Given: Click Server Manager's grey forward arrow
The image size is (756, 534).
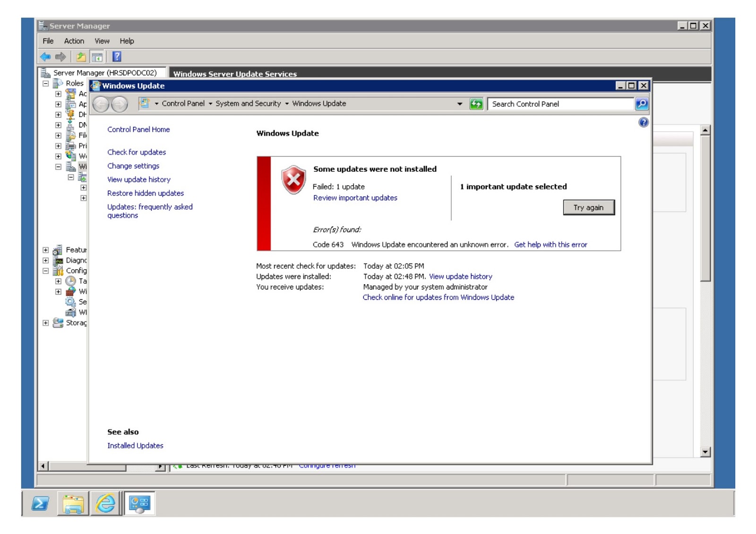Looking at the screenshot, I should (x=60, y=57).
